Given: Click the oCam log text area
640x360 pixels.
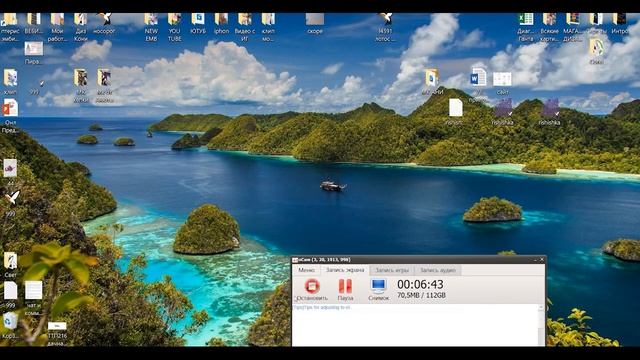Looking at the screenshot, I should tap(415, 325).
